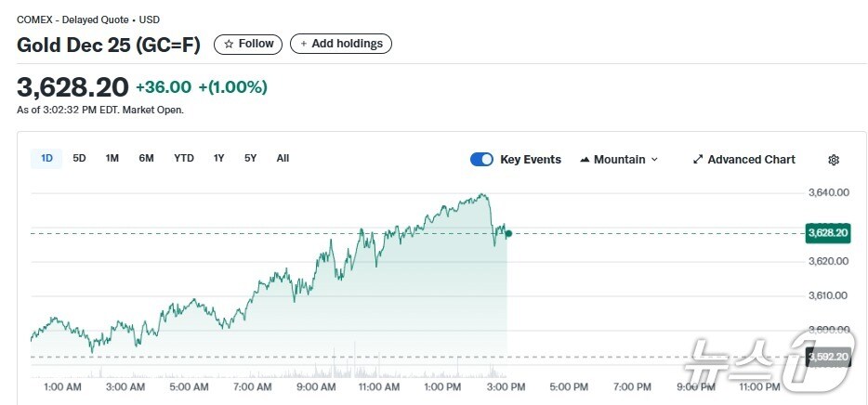Select the 1M time range
This screenshot has width=868, height=405.
pyautogui.click(x=112, y=159)
